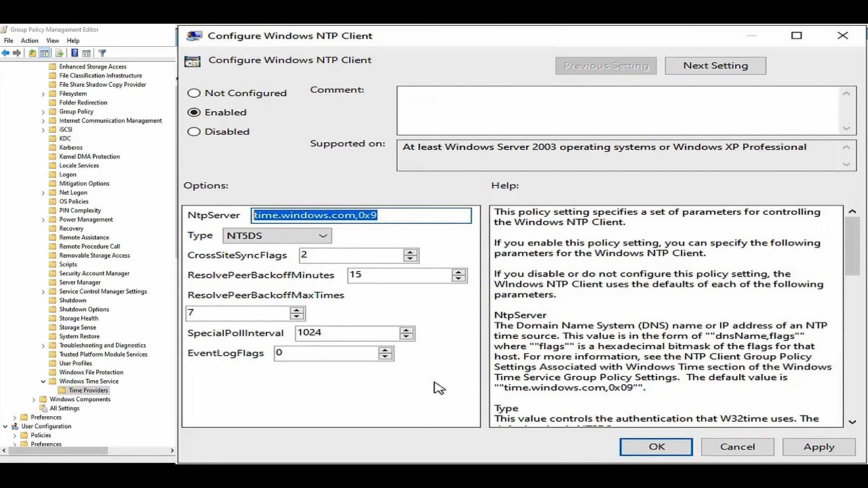Decrease SpecialPollInterval with down arrow
Screen dimensions: 868x488
click(x=406, y=336)
